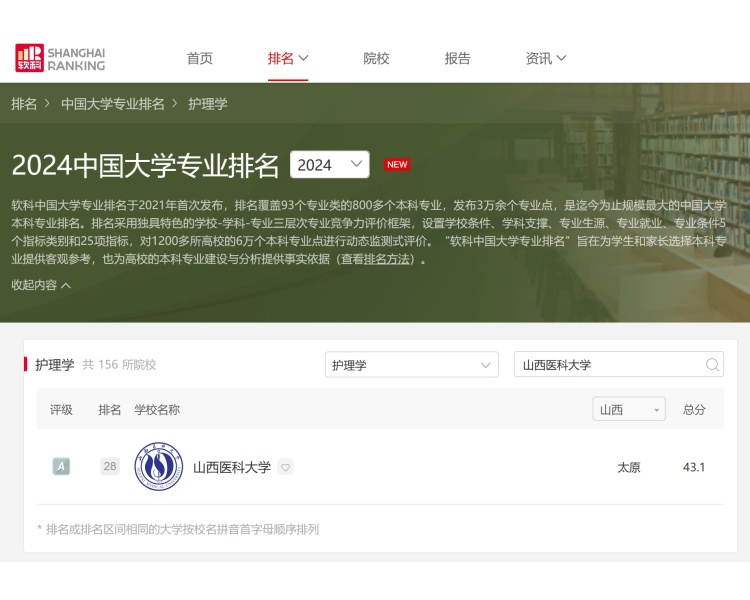Click the 护理学 breadcrumb item

coord(208,103)
